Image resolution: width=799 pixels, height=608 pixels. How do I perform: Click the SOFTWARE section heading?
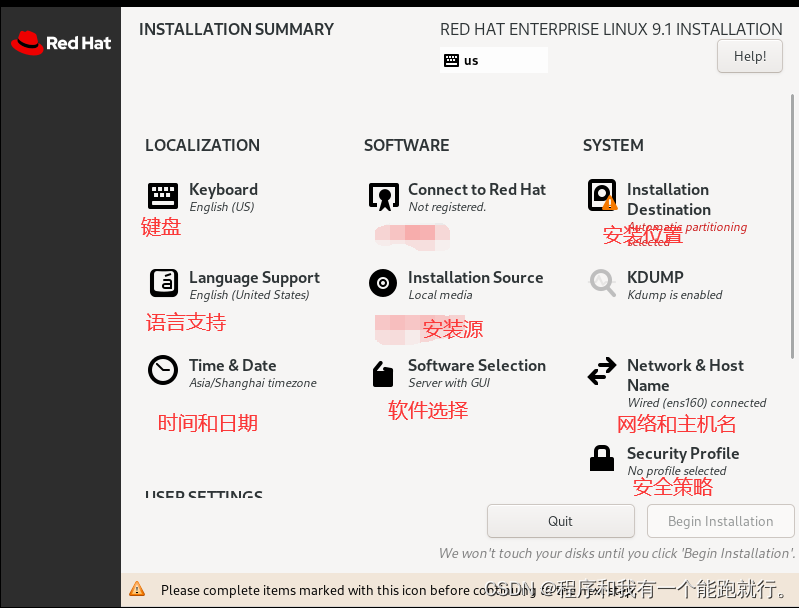(406, 145)
